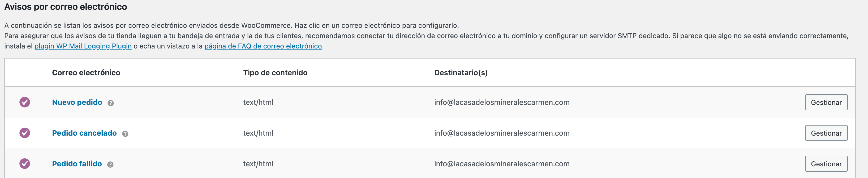Open the Pedido cancelado email settings link
This screenshot has width=868, height=178.
tap(84, 133)
